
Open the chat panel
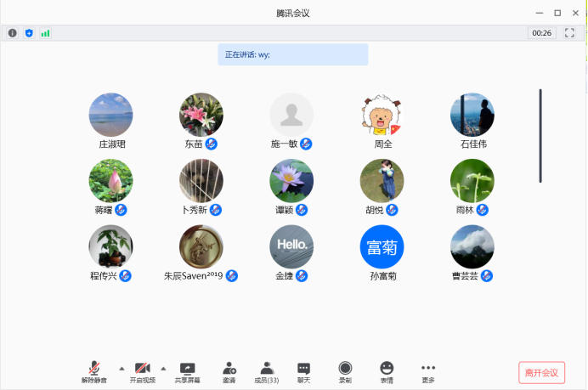pyautogui.click(x=303, y=372)
